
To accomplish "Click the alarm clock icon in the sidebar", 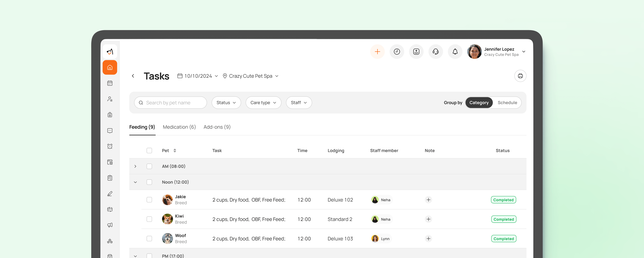I will pos(110,146).
